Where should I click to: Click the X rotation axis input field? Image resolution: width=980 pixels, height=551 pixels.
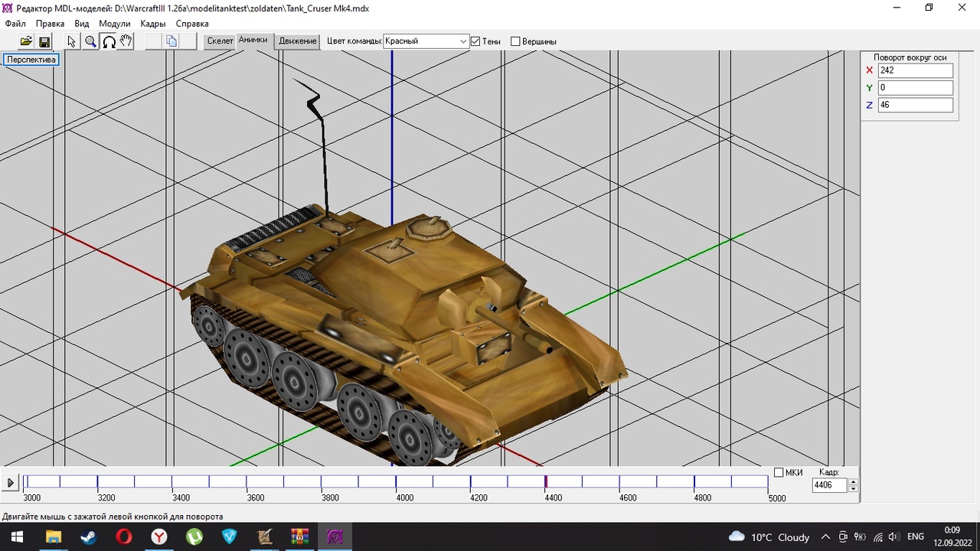[915, 70]
